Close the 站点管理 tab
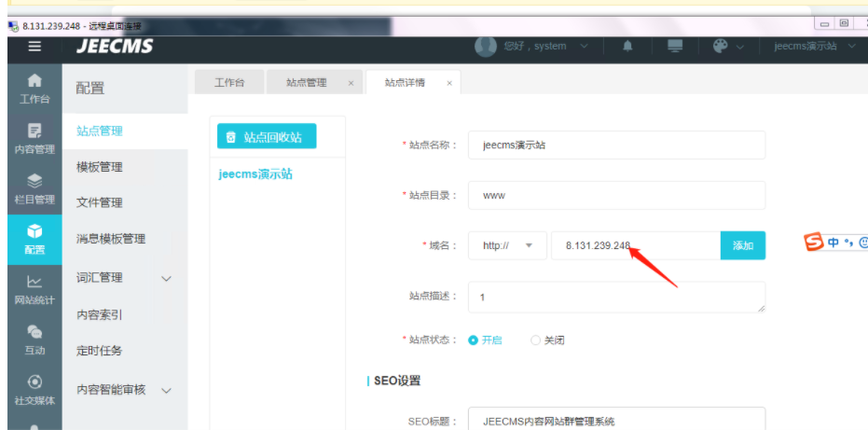The width and height of the screenshot is (868, 430). click(351, 83)
